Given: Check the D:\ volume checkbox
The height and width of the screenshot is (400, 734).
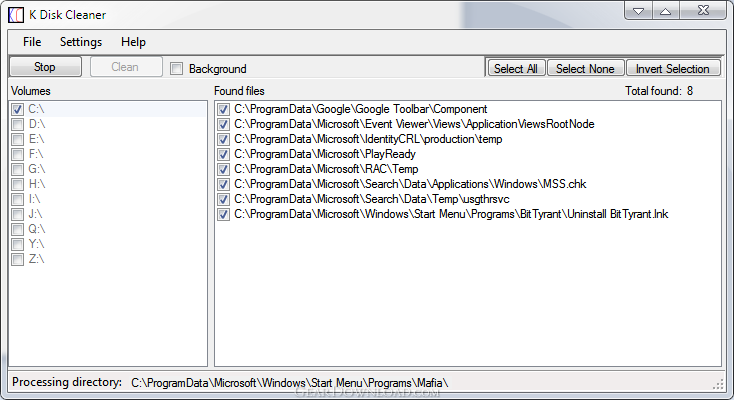Looking at the screenshot, I should coord(18,125).
